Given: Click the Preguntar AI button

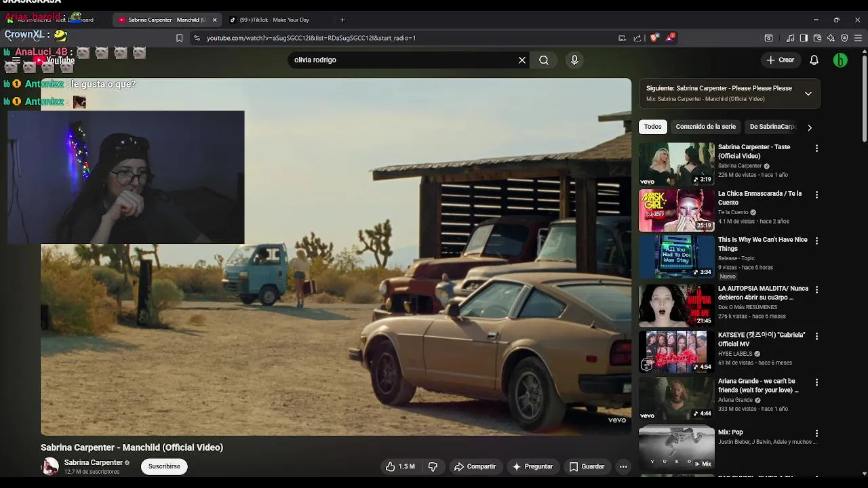Looking at the screenshot, I should (x=532, y=466).
